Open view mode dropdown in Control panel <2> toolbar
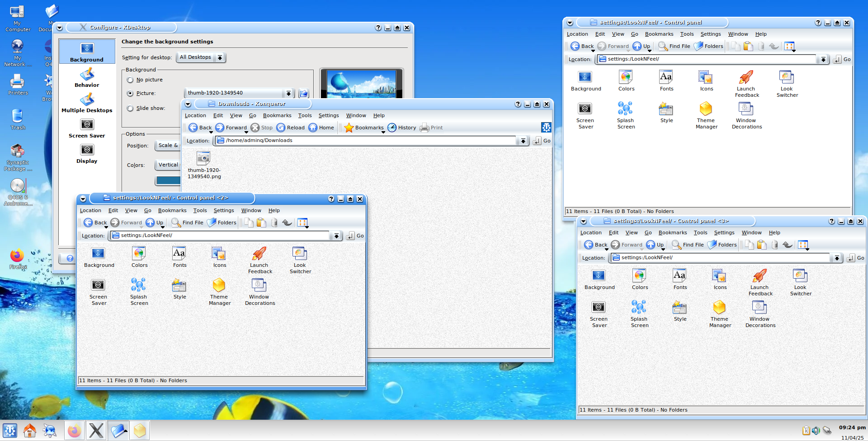 coord(303,223)
